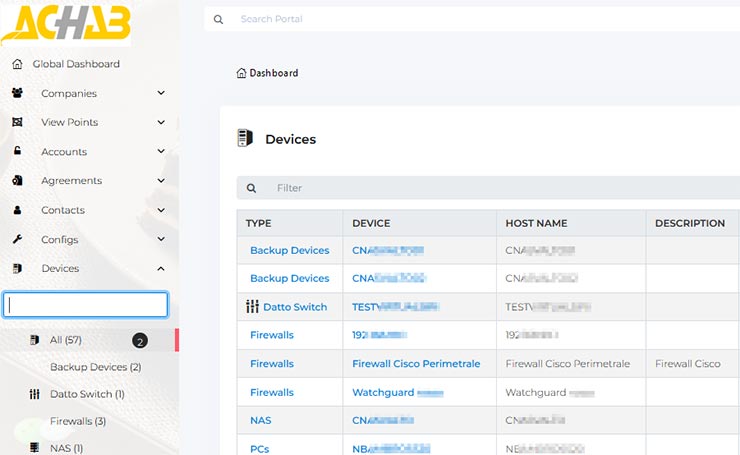Screen dimensions: 740x455
Task: Click the Contacts person icon
Action: click(17, 210)
